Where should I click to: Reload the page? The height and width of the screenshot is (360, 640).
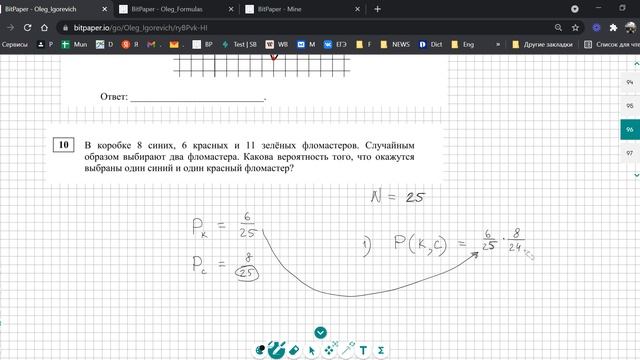(x=27, y=28)
